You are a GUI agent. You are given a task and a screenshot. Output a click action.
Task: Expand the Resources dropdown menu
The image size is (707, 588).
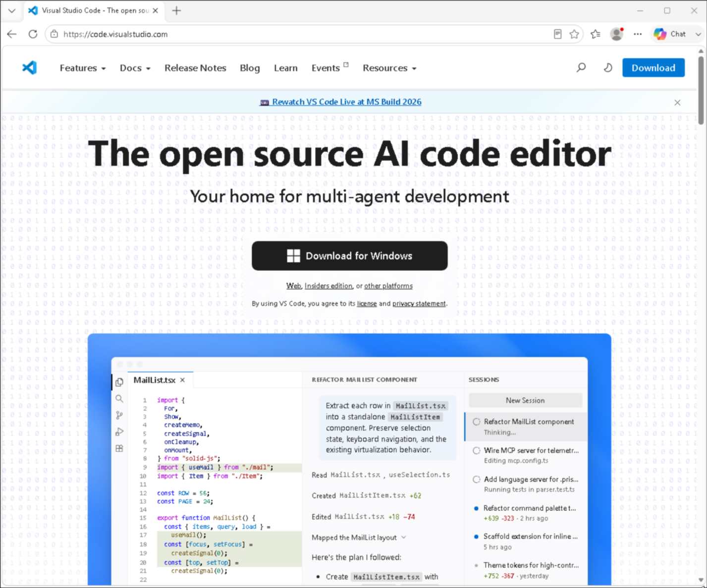[x=389, y=68]
